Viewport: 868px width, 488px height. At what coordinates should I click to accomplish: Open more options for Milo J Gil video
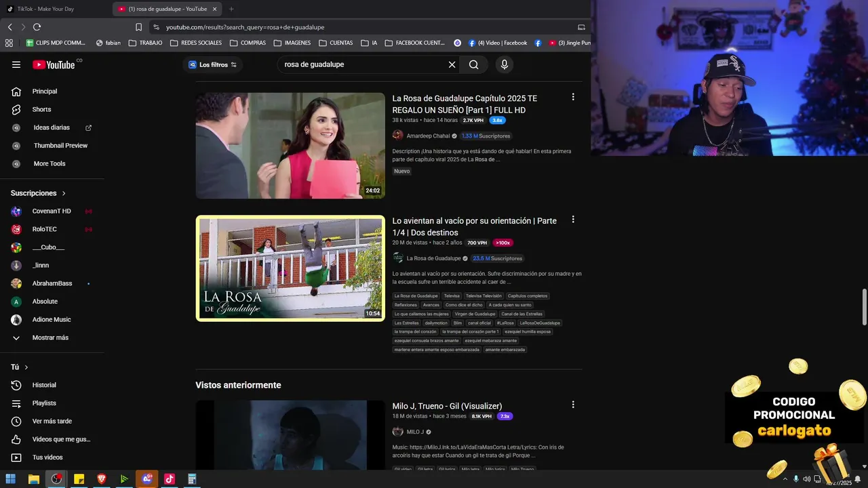[573, 405]
